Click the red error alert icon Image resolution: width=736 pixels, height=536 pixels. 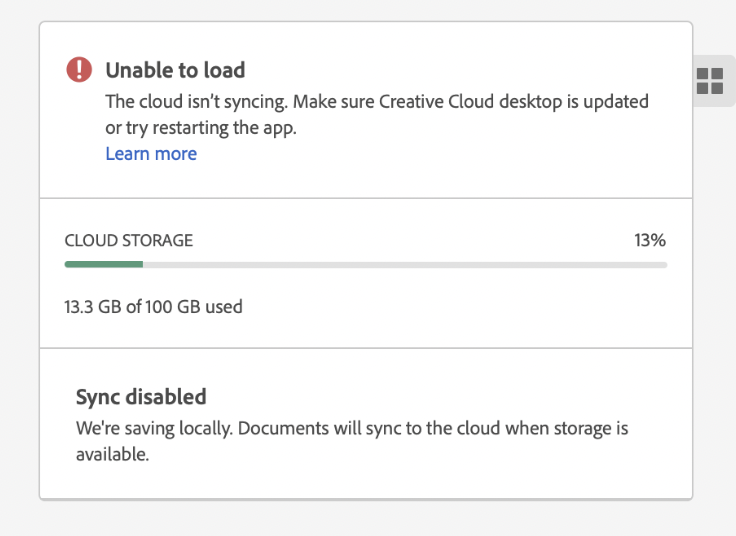[79, 70]
